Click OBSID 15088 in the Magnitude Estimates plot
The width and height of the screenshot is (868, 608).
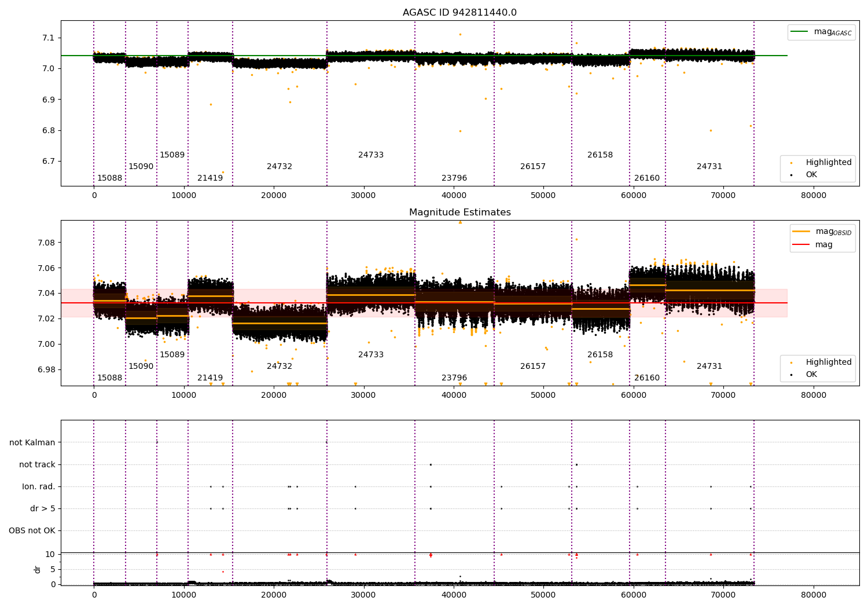(x=110, y=378)
